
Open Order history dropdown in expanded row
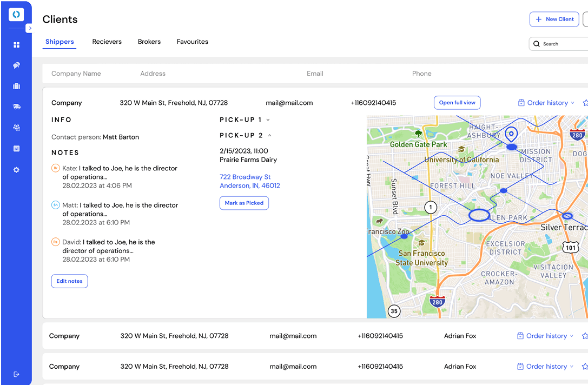click(x=545, y=103)
